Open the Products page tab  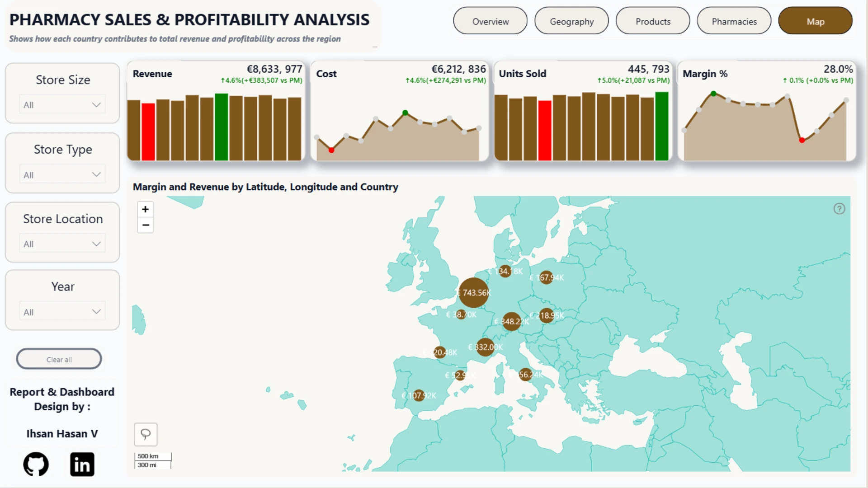(x=653, y=21)
